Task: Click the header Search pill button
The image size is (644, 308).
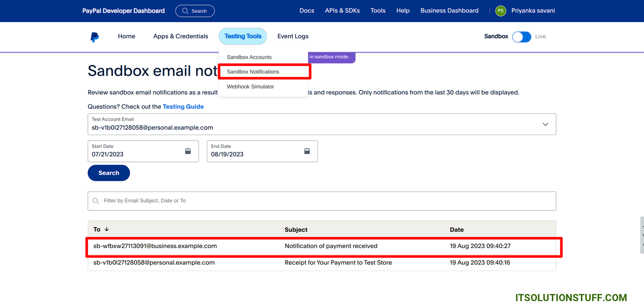Action: 195,11
